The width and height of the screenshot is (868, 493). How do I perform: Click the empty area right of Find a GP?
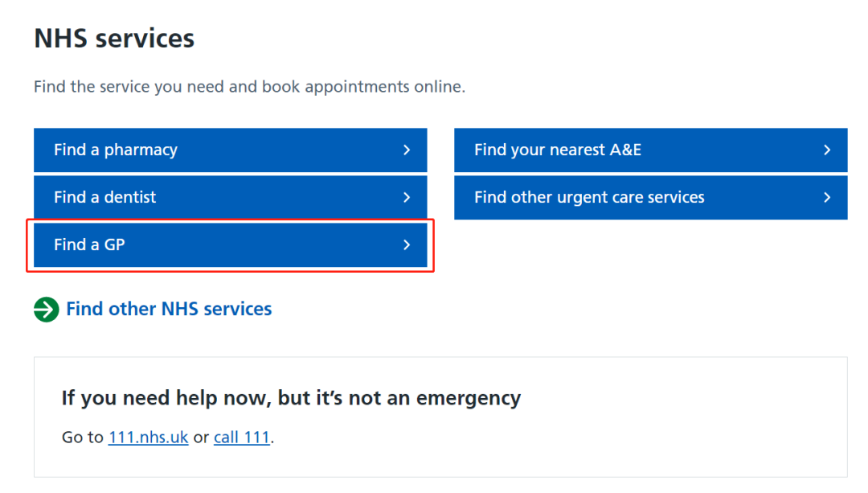650,244
